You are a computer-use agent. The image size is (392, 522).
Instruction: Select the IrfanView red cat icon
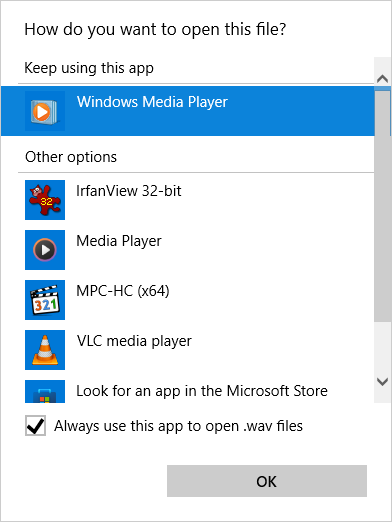45,200
